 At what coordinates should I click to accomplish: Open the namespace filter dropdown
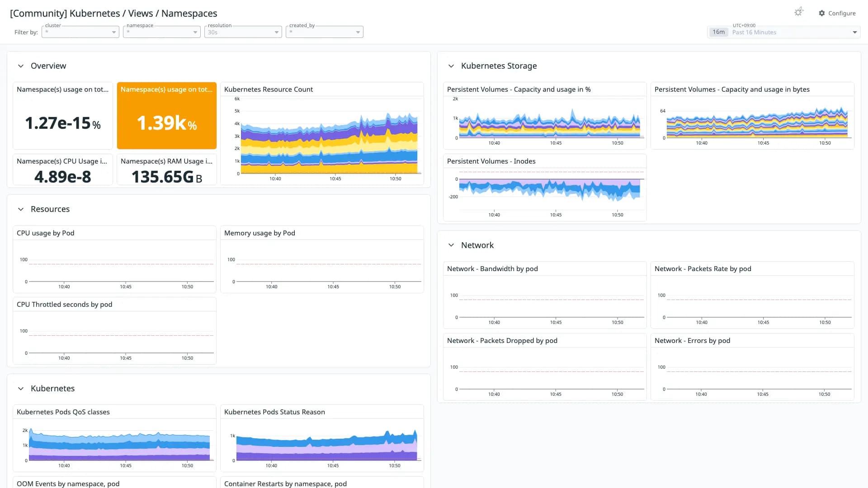[x=162, y=32]
